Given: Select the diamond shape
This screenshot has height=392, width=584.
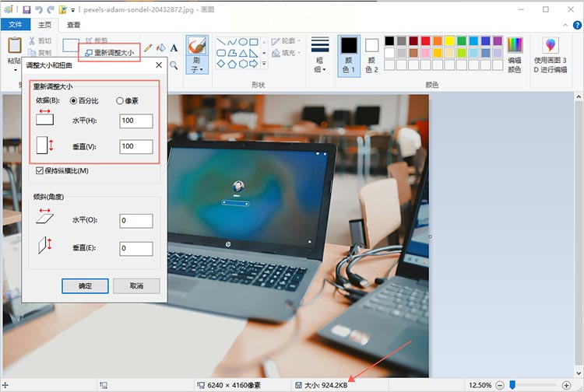Looking at the screenshot, I should [x=221, y=64].
